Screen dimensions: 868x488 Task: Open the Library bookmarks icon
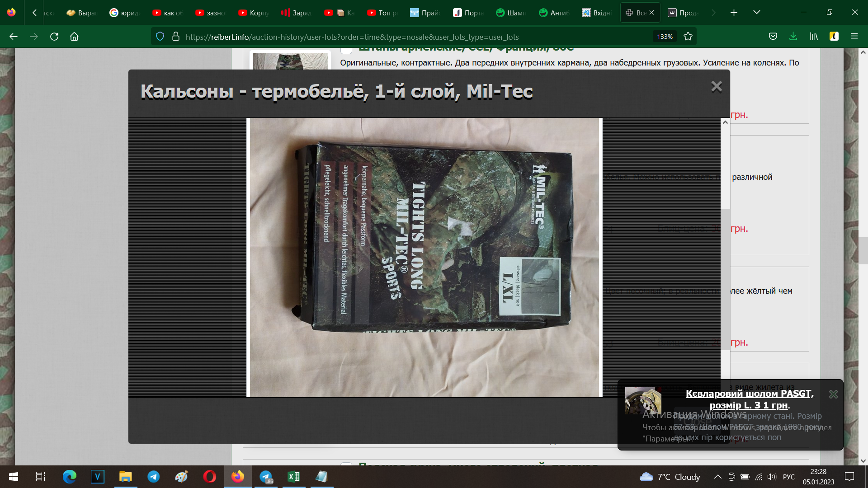814,37
